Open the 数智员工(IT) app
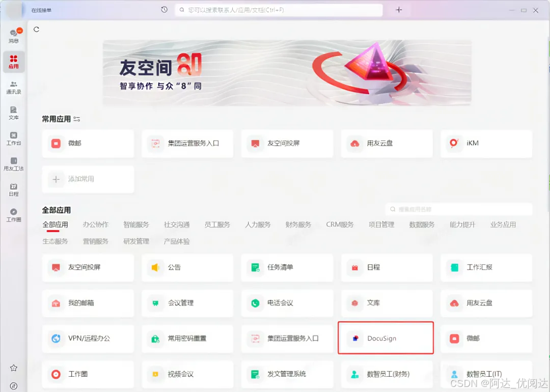This screenshot has width=550, height=392. (x=486, y=375)
